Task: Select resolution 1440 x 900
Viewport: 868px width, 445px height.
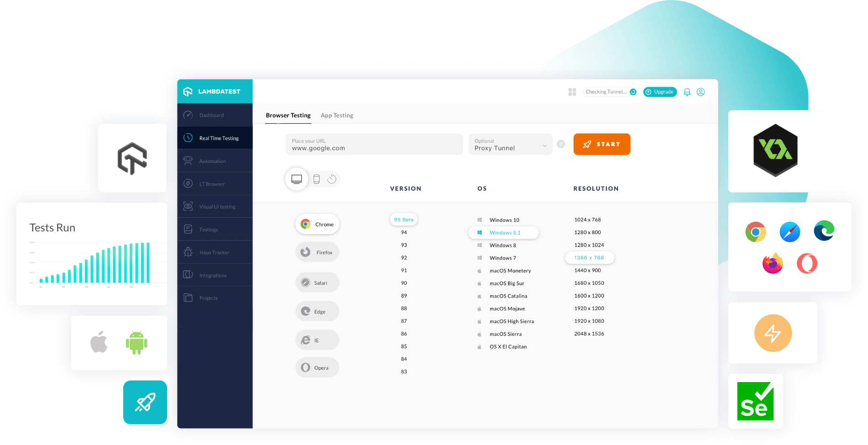Action: pos(587,270)
